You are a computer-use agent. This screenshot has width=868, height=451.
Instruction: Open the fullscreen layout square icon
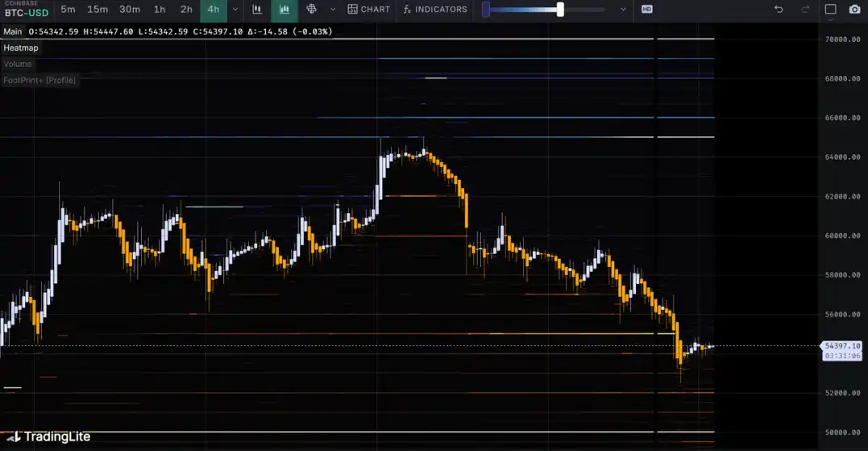pyautogui.click(x=831, y=10)
